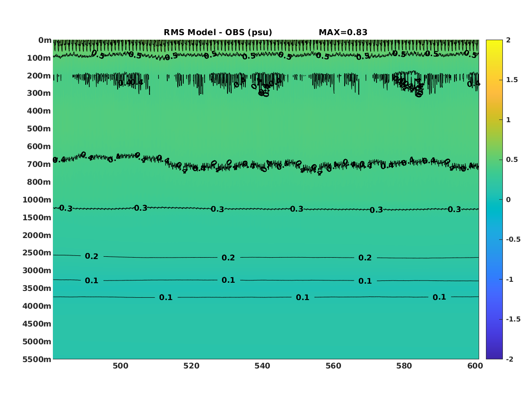Screen dimensions: 532x399
Task: Click the '100m' depth axis label
Action: click(x=39, y=58)
